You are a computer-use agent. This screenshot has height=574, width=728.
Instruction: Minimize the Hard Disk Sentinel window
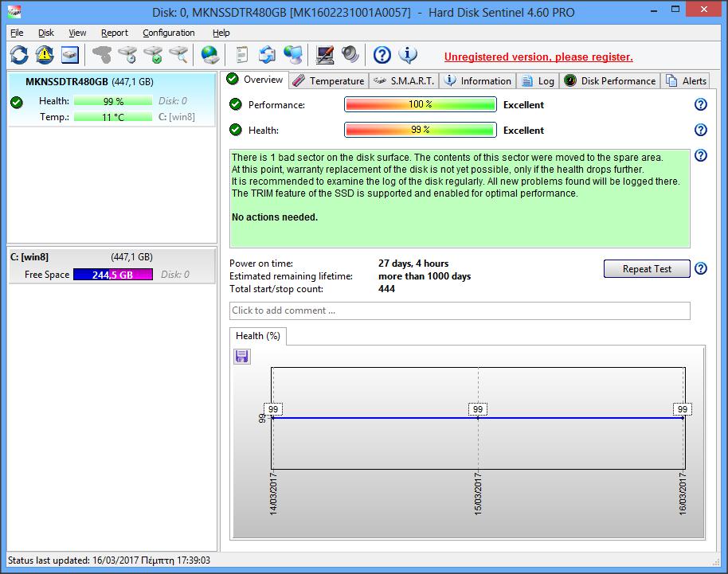[654, 10]
